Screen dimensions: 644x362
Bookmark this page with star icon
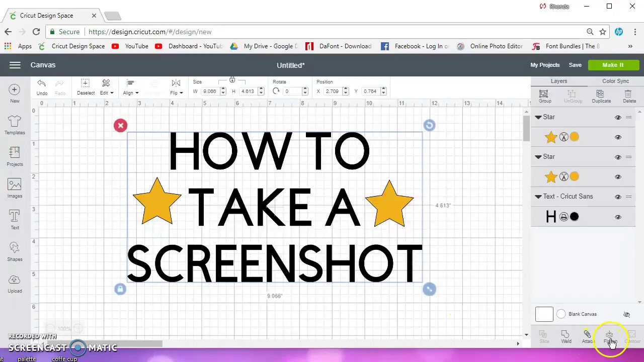(603, 32)
